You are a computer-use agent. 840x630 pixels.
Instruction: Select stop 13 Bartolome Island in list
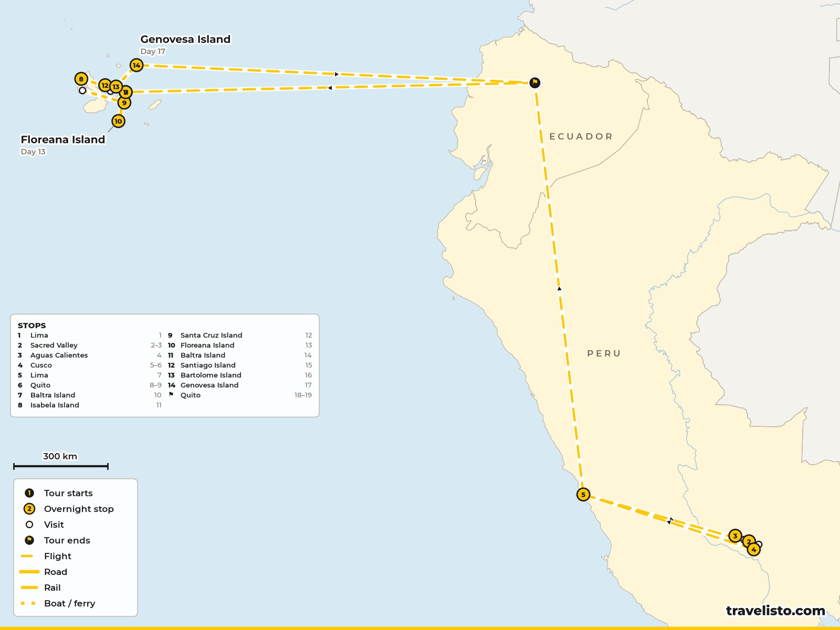(240, 375)
